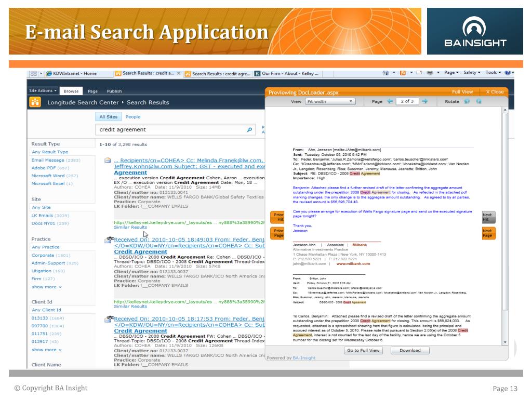The height and width of the screenshot is (399, 532).
Task: Filter by Admin-Support practice
Action: (55, 263)
